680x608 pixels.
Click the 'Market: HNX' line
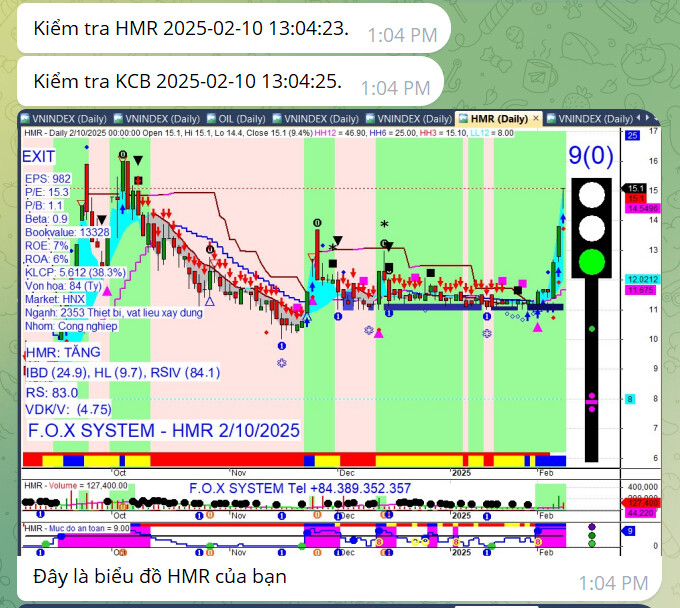(x=55, y=299)
